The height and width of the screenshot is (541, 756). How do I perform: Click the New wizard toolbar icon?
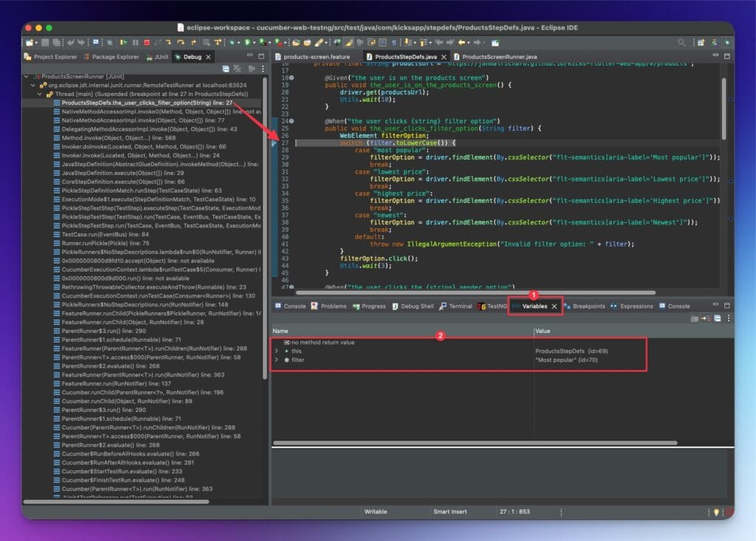click(29, 42)
